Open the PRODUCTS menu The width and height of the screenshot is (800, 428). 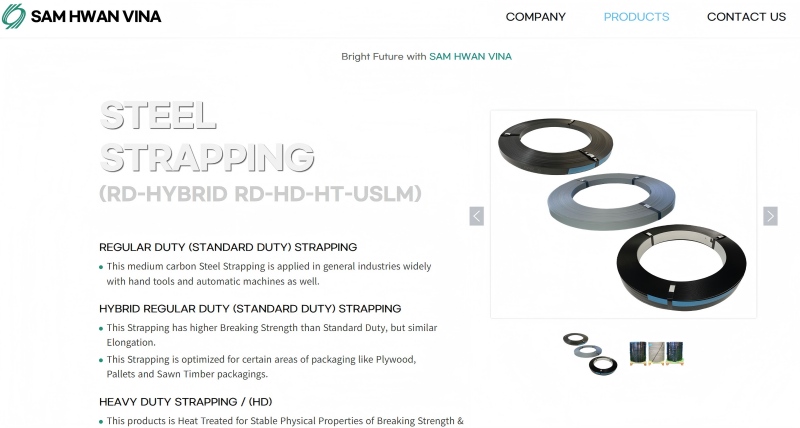pos(636,17)
